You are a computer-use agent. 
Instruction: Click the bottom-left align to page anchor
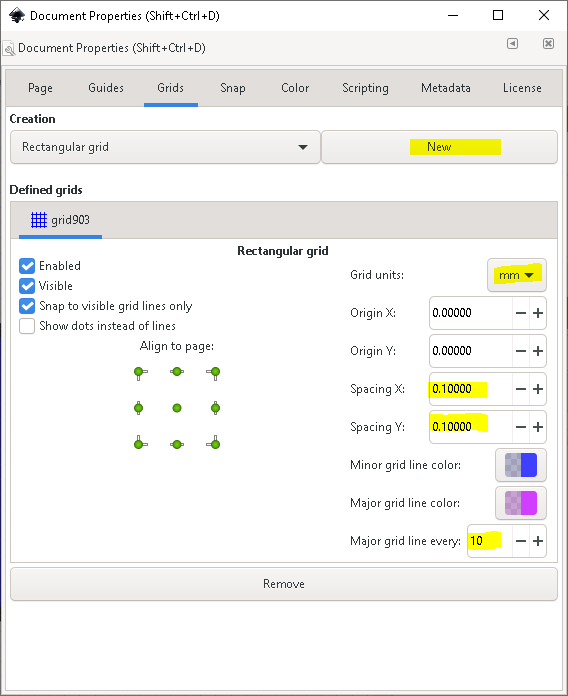(140, 443)
